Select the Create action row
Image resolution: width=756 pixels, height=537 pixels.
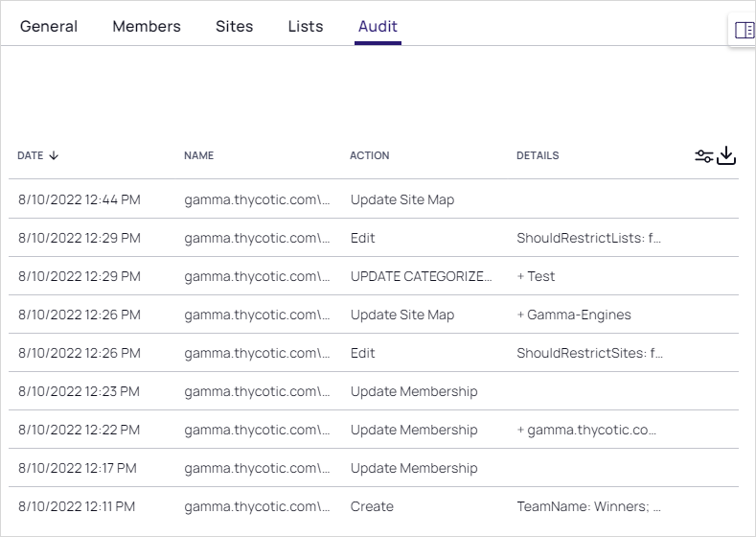pos(372,506)
